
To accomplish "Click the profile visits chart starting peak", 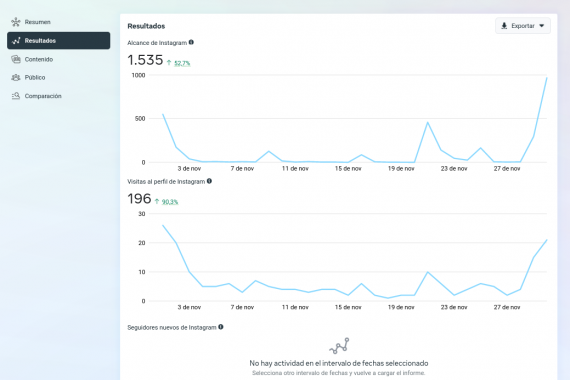I will click(163, 225).
